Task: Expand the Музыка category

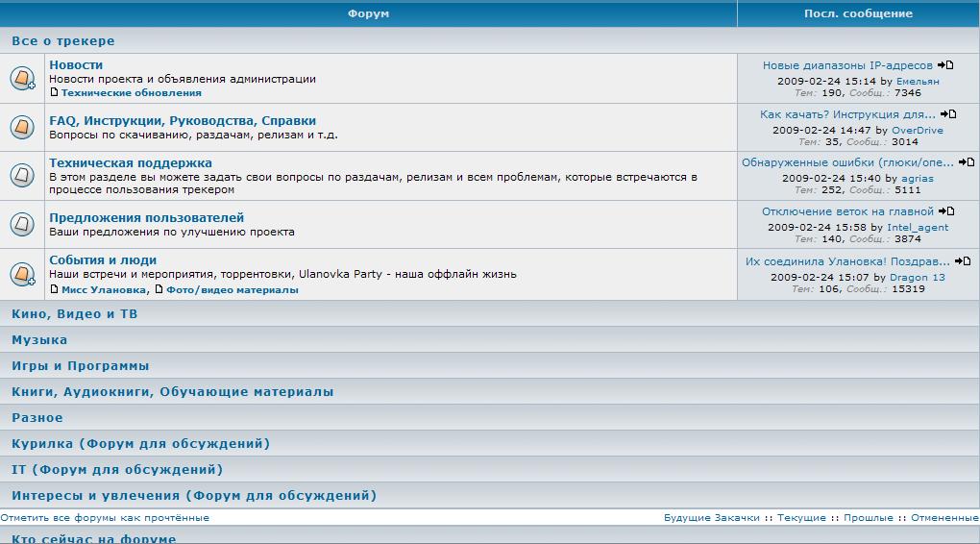Action: tap(39, 340)
